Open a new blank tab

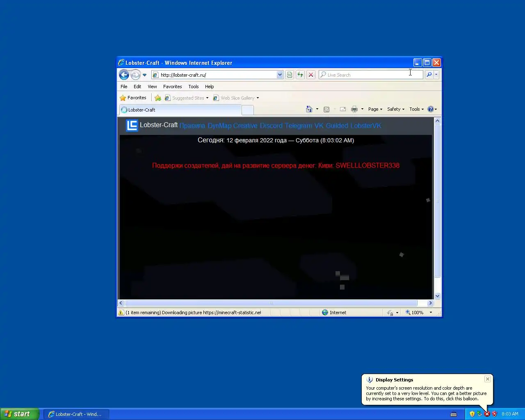click(x=247, y=110)
